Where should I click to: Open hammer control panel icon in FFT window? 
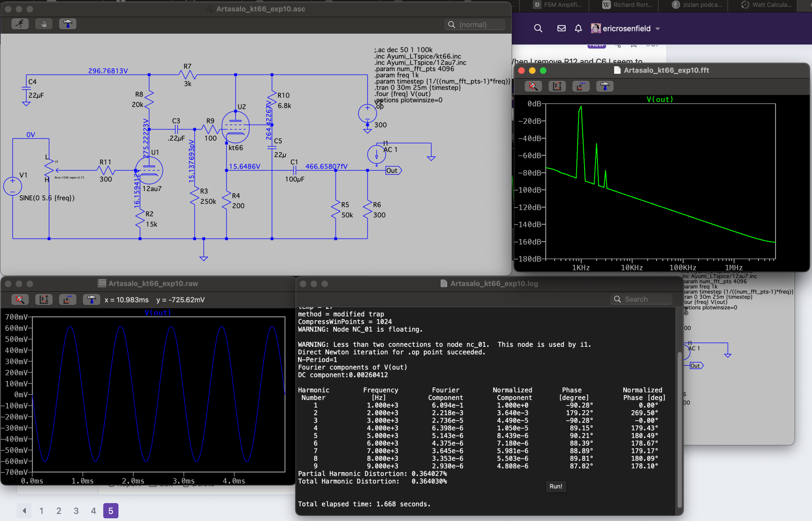605,86
